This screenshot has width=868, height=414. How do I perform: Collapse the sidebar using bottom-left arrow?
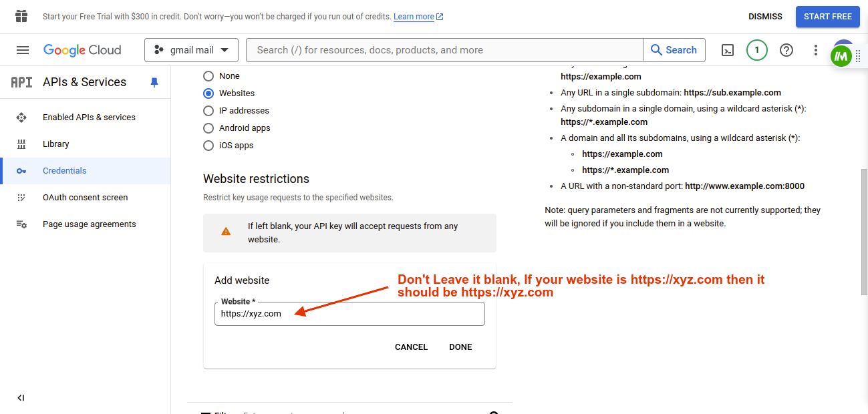click(x=21, y=398)
